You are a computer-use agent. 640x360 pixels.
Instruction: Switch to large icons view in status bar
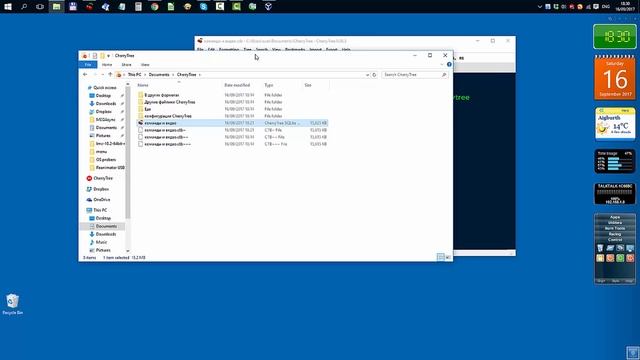coord(448,257)
